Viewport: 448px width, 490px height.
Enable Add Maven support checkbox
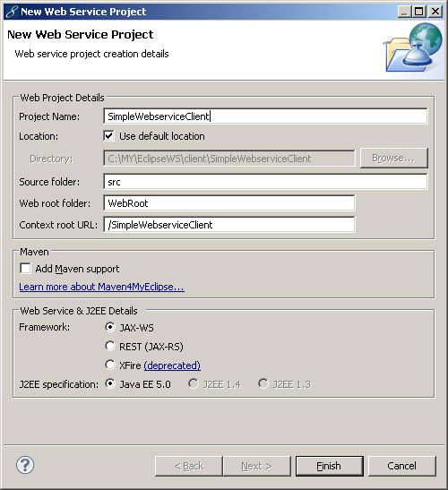point(25,269)
